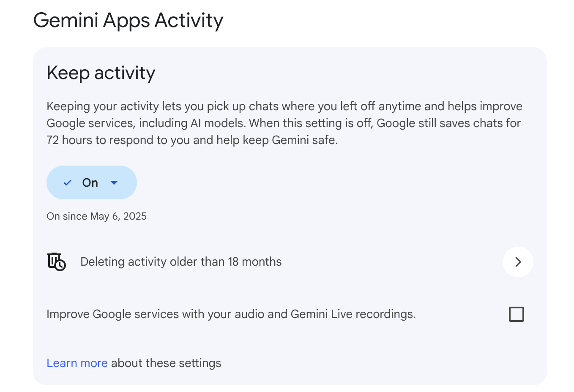Click the word "Gemini" in the page title
Image resolution: width=574 pixels, height=392 pixels.
(x=66, y=20)
